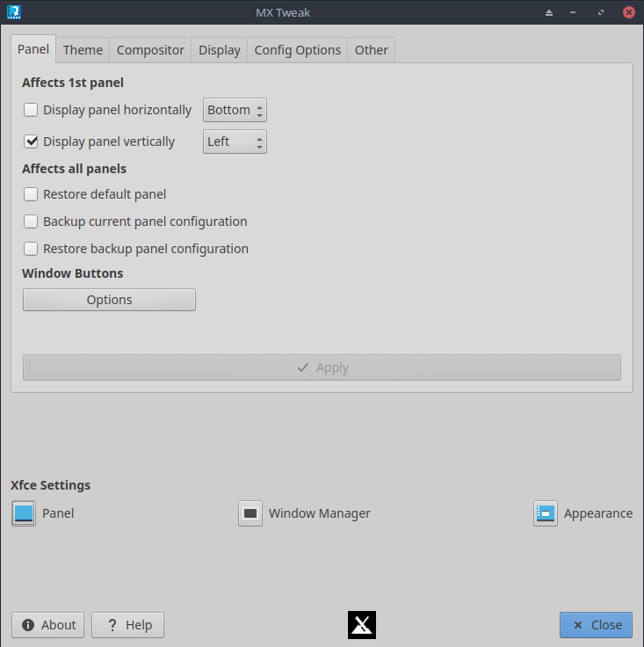Click the MX Tweak titlebar app icon
644x647 pixels.
[x=13, y=12]
